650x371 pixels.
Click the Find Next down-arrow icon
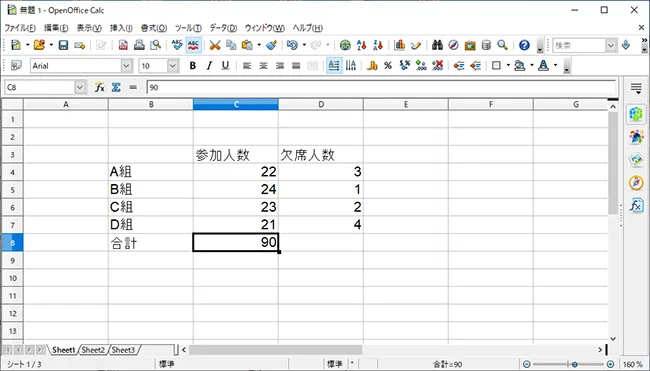(626, 45)
